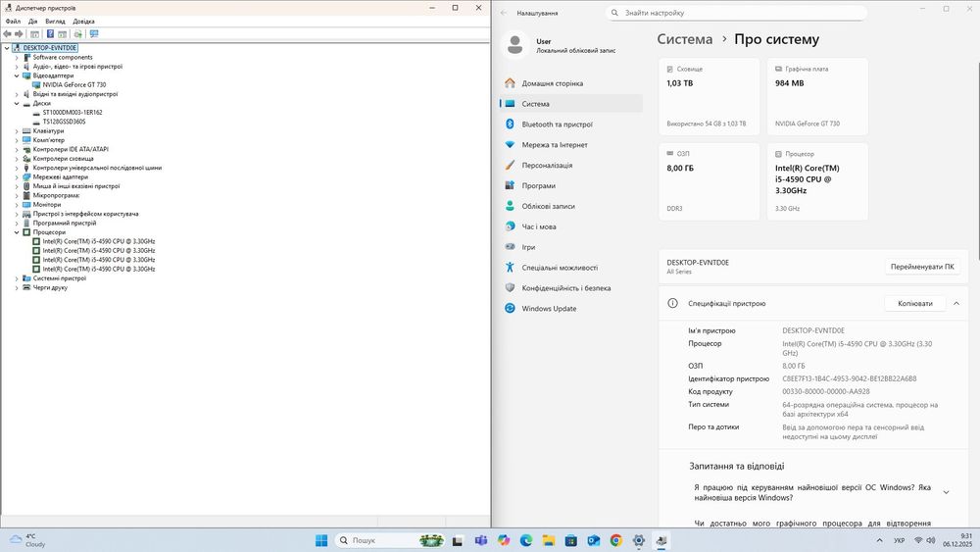The image size is (980, 552).
Task: Open Мережа та Інтернет settings
Action: [571, 145]
